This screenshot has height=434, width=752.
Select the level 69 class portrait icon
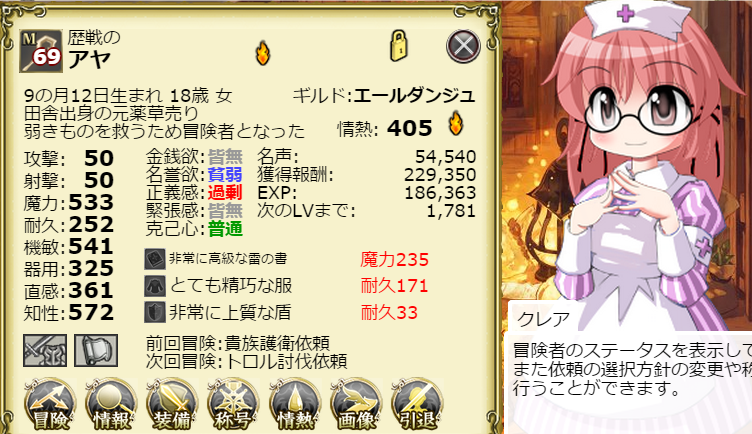click(41, 51)
